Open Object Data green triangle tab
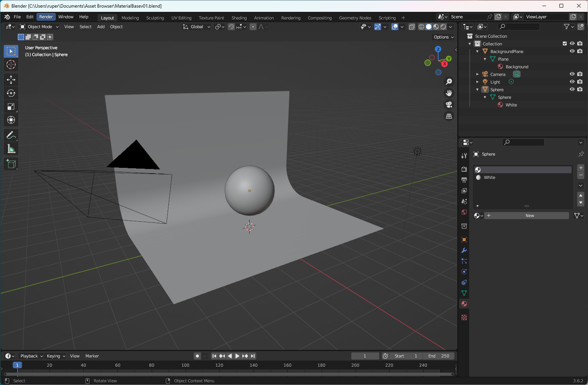Viewport: 588px width, 385px height. click(x=464, y=293)
